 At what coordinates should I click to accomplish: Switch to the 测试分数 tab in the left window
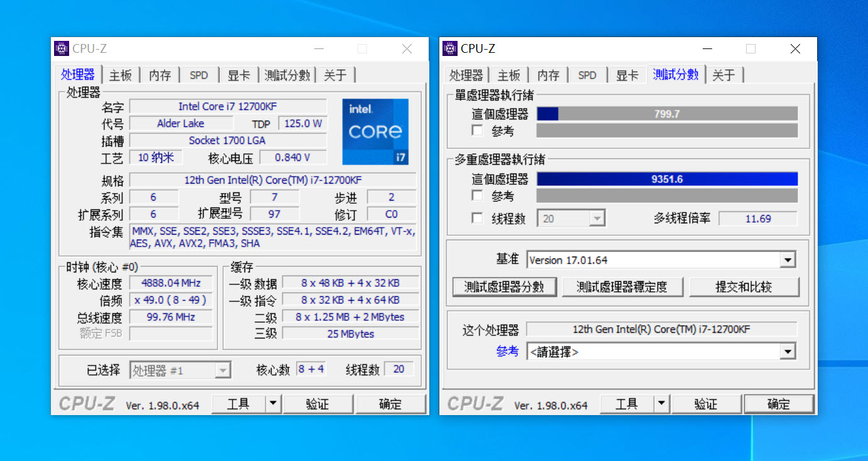click(287, 74)
